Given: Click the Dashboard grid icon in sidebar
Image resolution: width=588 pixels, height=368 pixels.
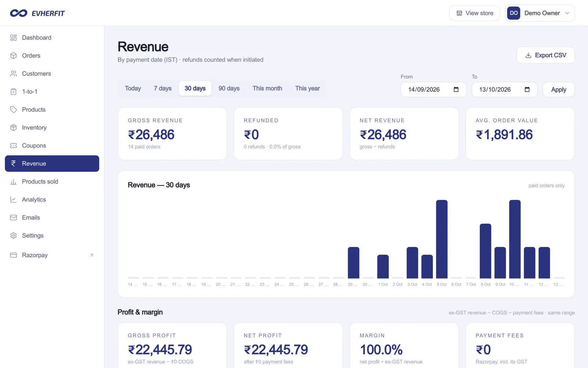Looking at the screenshot, I should [x=14, y=38].
